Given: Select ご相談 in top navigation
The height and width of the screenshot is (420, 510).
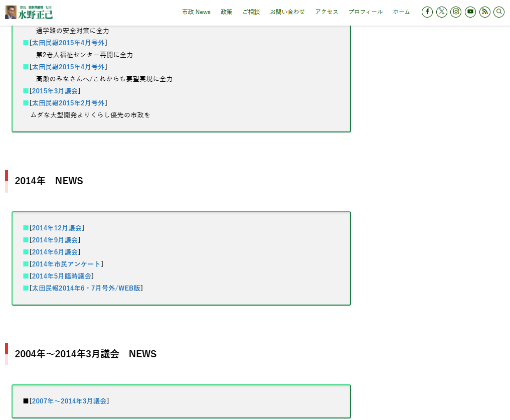Looking at the screenshot, I should 251,12.
